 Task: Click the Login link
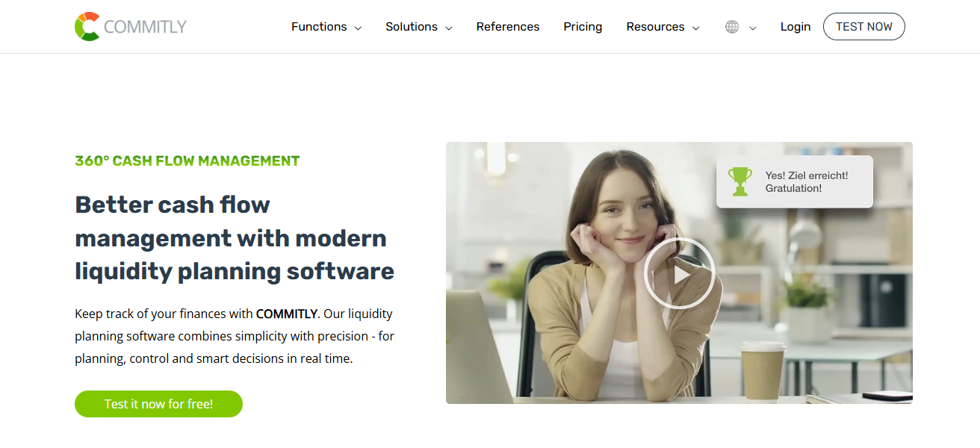[796, 27]
